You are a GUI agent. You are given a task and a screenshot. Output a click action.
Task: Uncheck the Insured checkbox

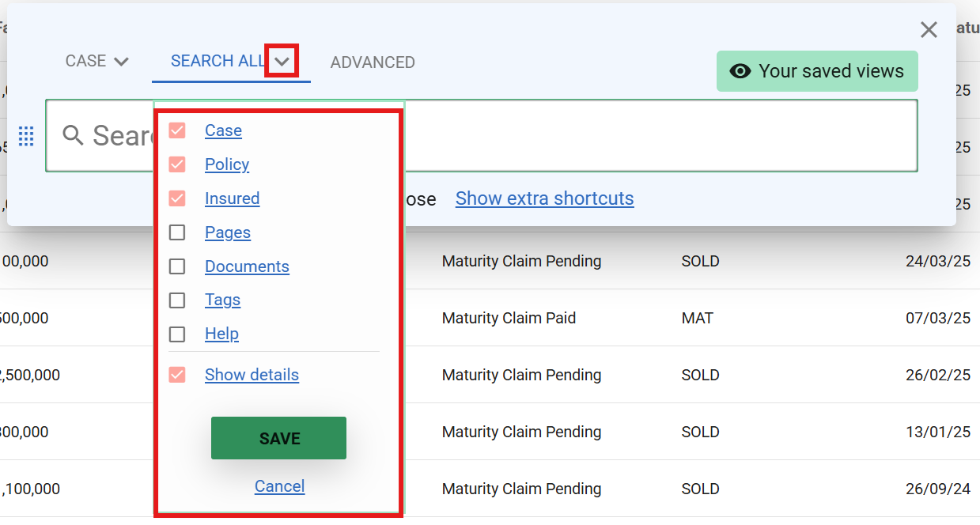[177, 198]
